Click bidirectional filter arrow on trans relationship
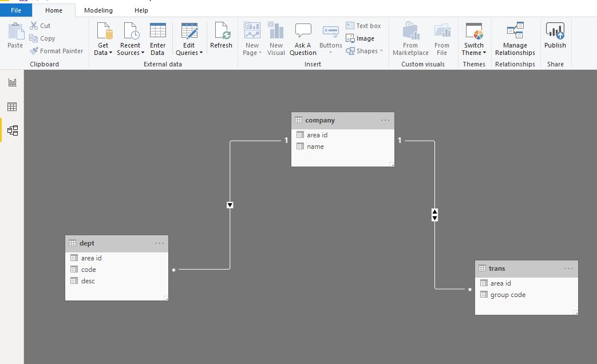 [434, 215]
